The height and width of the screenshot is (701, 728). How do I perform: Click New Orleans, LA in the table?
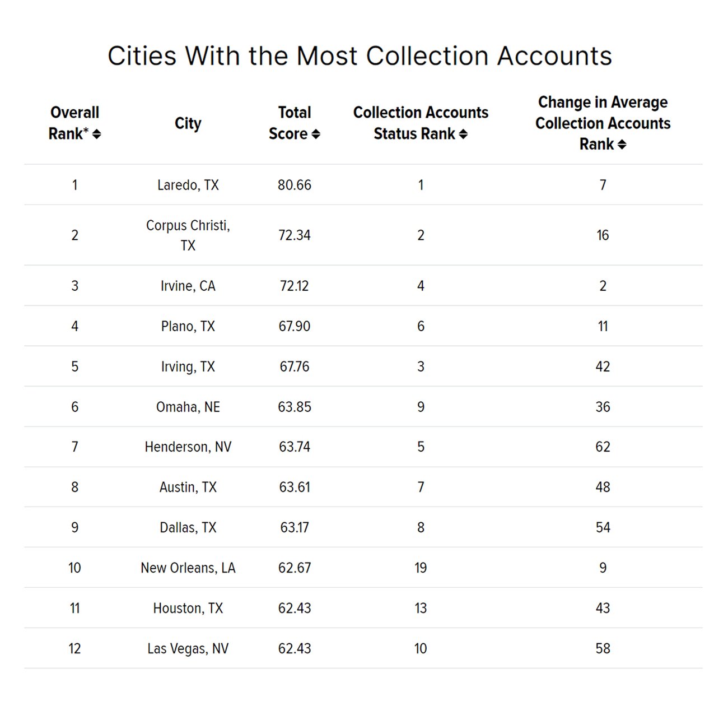click(x=188, y=568)
